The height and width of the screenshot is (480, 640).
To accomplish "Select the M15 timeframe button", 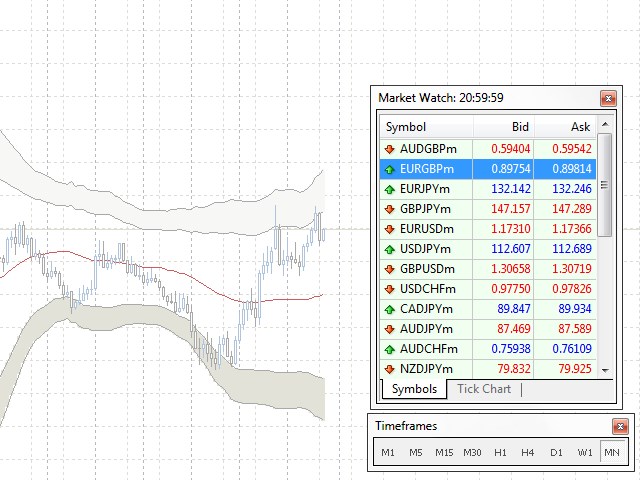I will (x=444, y=453).
